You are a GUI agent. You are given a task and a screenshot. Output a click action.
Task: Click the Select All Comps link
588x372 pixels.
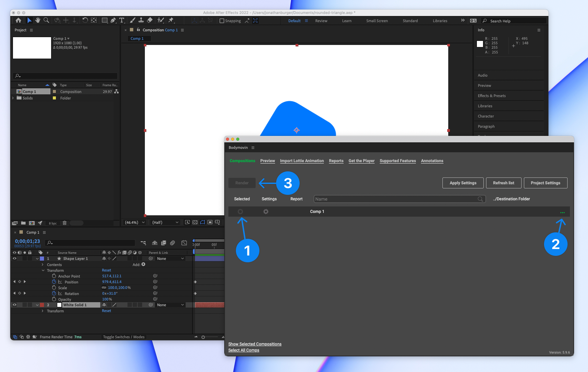tap(244, 350)
